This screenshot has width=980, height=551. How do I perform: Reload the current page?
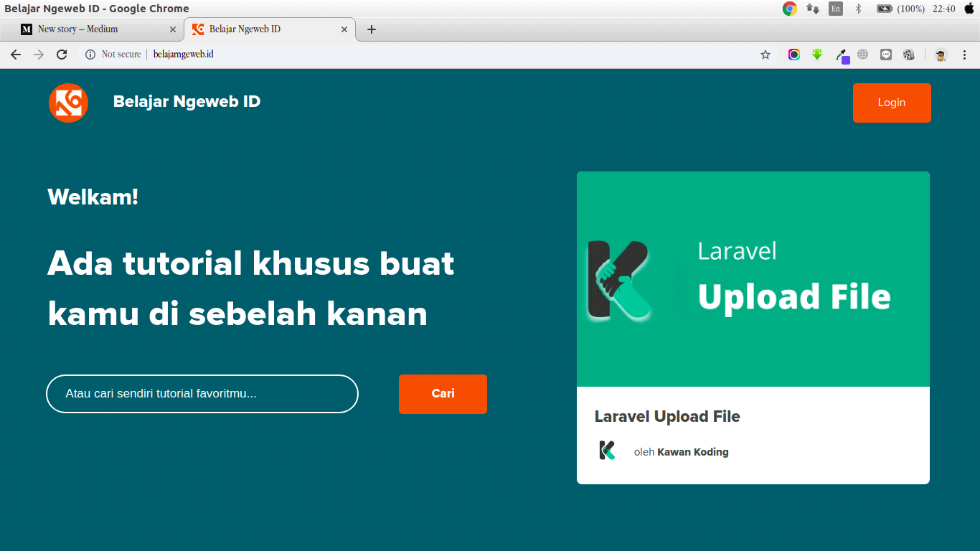62,55
